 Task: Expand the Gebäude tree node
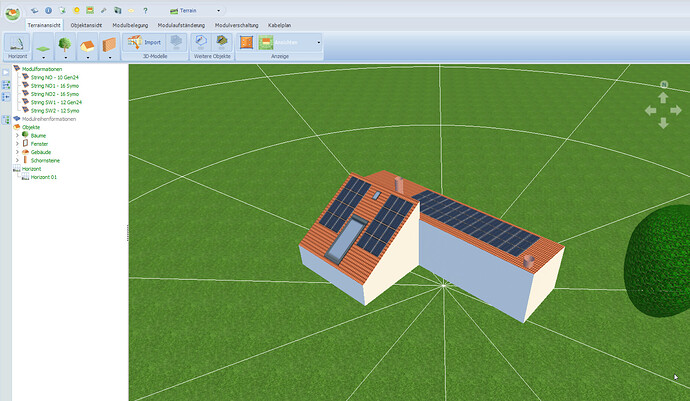(17, 152)
